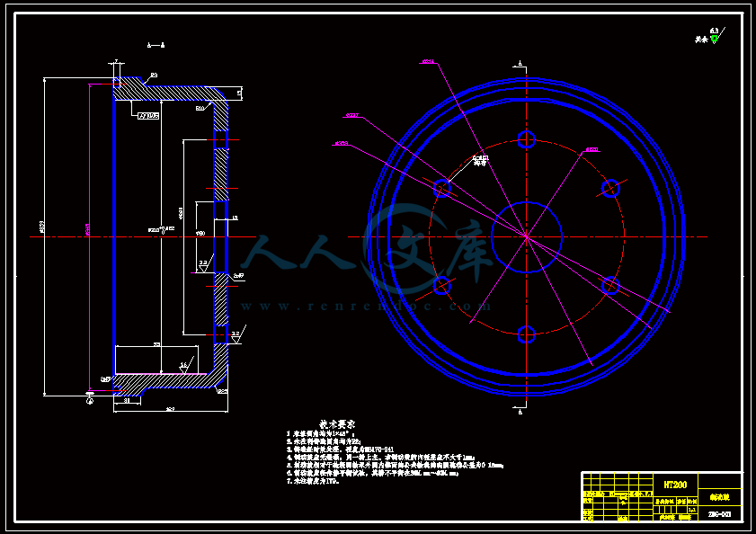Click the geometric tolerance frame in section view
Screen dimensions: 756x534
click(148, 116)
